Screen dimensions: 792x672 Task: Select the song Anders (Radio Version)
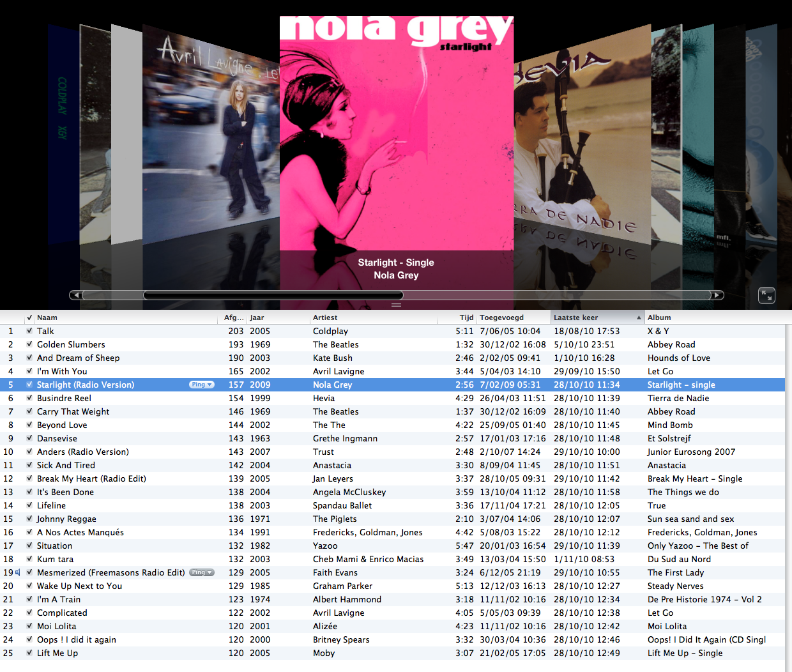click(x=83, y=452)
